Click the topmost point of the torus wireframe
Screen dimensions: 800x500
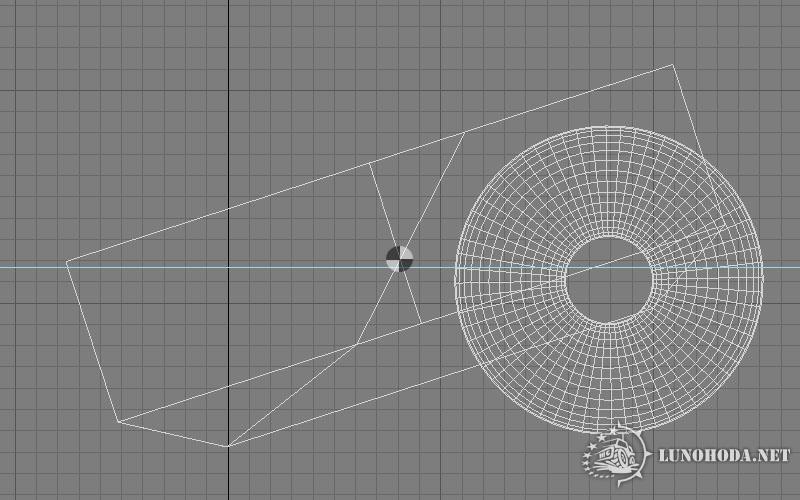click(610, 125)
